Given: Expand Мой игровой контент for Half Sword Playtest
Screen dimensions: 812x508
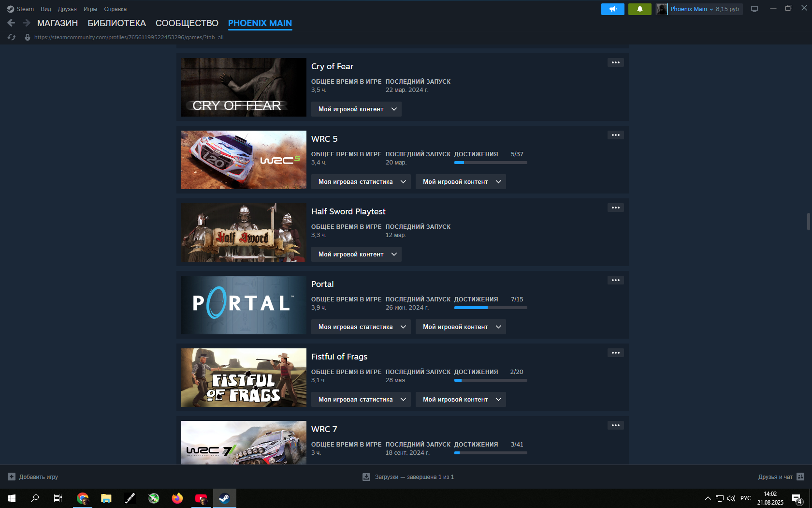Looking at the screenshot, I should (x=356, y=254).
